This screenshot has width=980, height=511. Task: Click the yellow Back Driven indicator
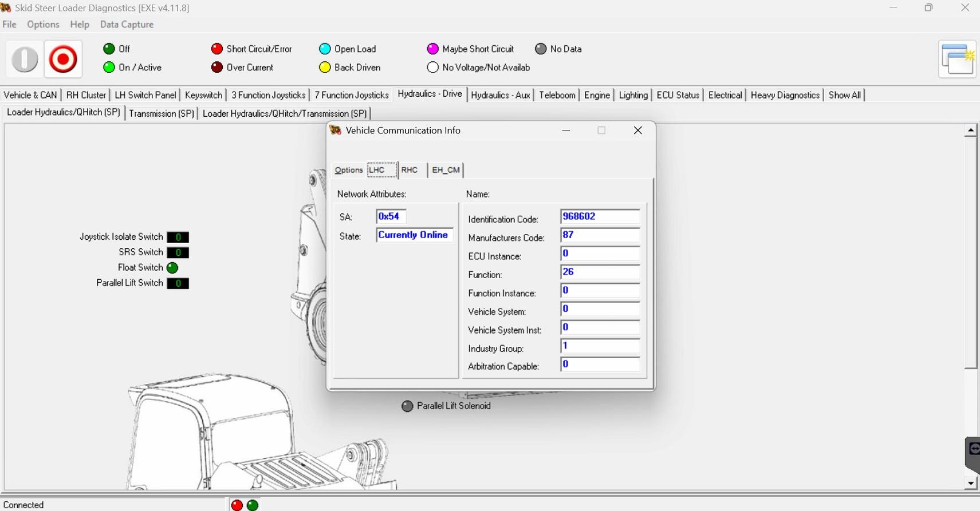tap(325, 67)
